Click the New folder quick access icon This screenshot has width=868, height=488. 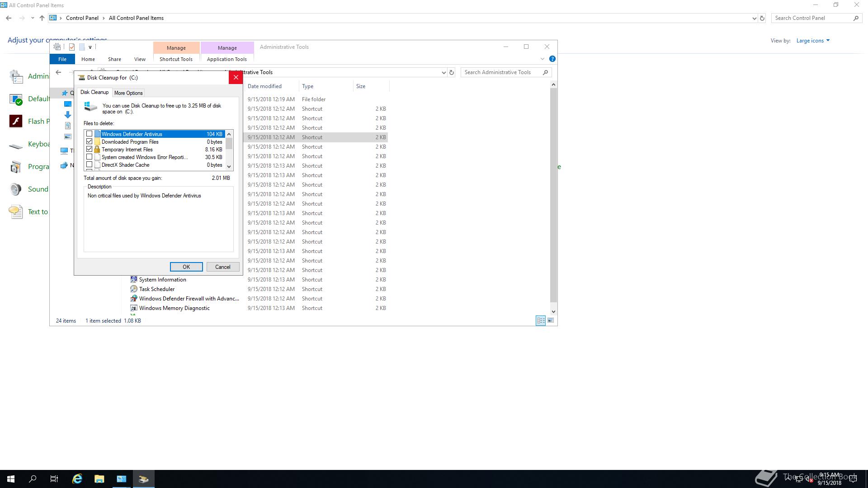coord(82,47)
